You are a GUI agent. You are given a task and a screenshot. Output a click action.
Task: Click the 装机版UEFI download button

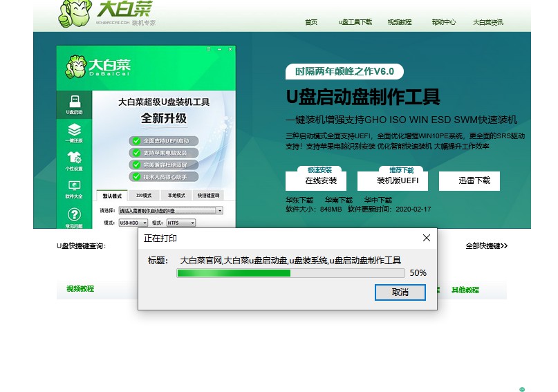[x=392, y=180]
